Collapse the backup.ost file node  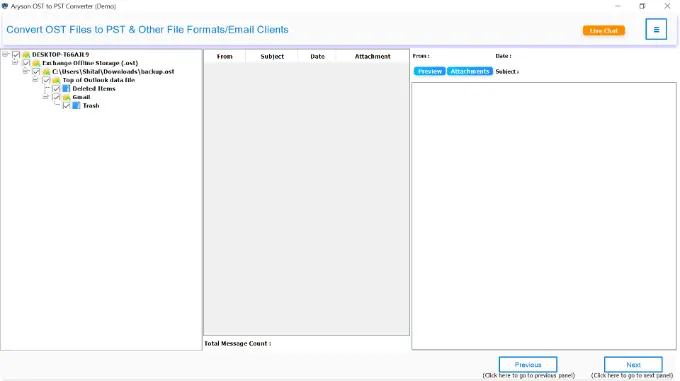pyautogui.click(x=25, y=71)
